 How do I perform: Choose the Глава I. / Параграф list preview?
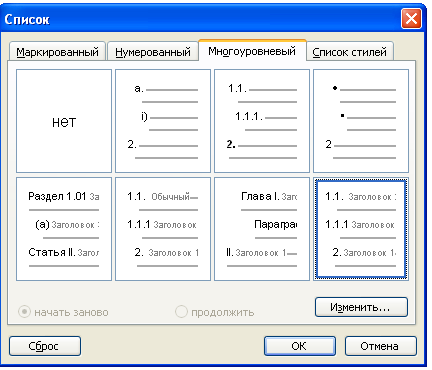(262, 229)
